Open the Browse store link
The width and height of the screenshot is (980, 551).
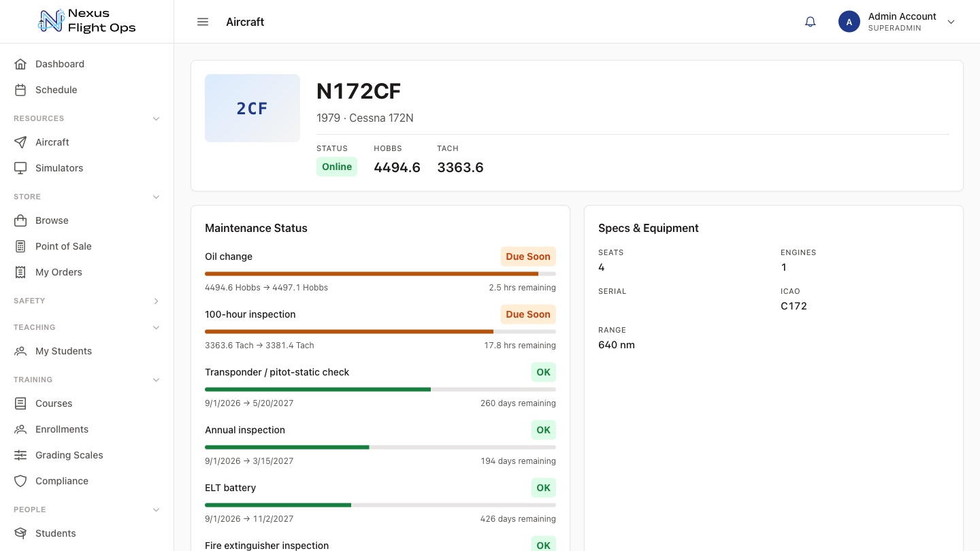[87, 220]
